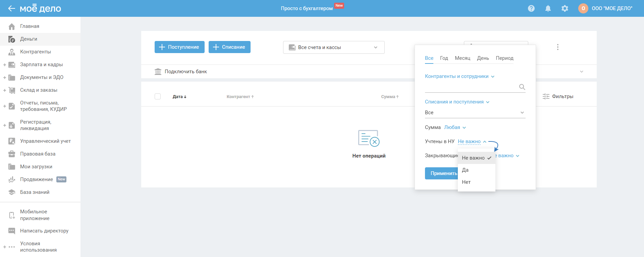Click the Поступление button

coord(179,47)
